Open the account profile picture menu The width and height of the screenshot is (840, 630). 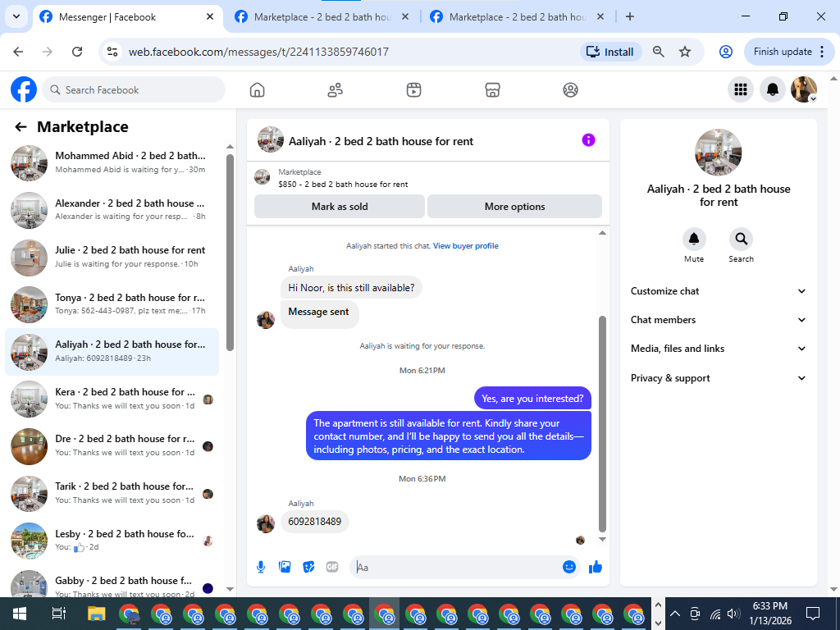click(x=804, y=89)
